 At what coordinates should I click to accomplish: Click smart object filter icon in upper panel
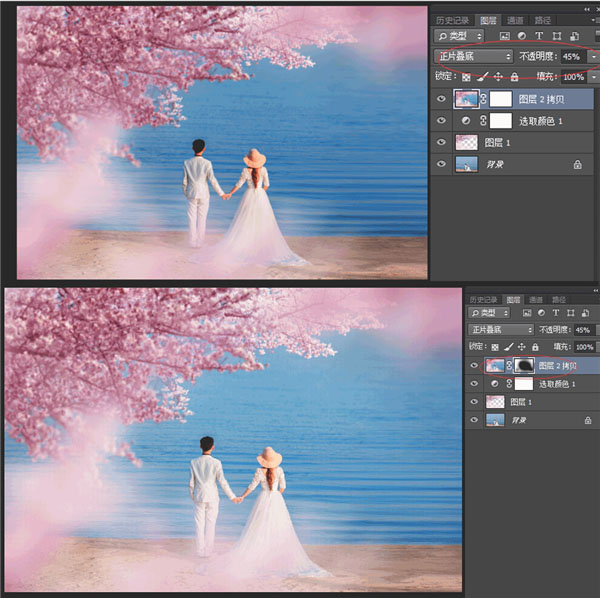(x=574, y=36)
